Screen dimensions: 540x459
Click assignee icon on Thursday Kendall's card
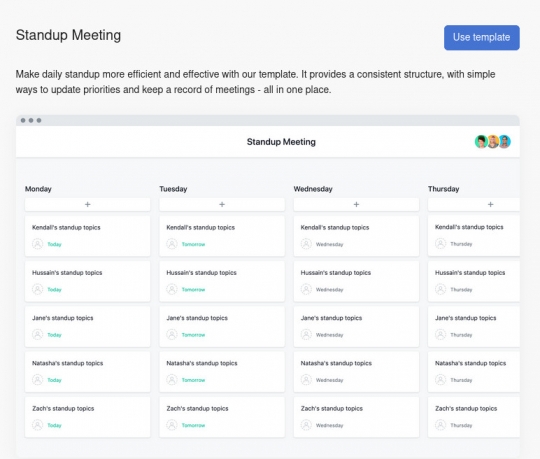[x=440, y=244]
